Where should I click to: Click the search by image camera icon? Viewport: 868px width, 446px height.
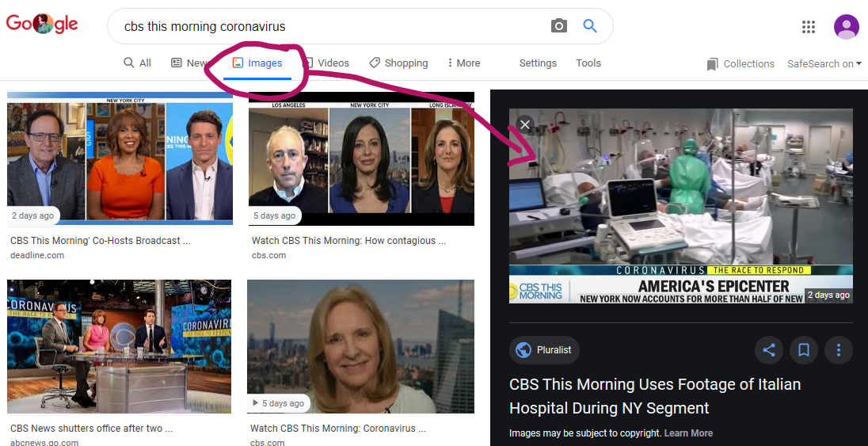(559, 26)
